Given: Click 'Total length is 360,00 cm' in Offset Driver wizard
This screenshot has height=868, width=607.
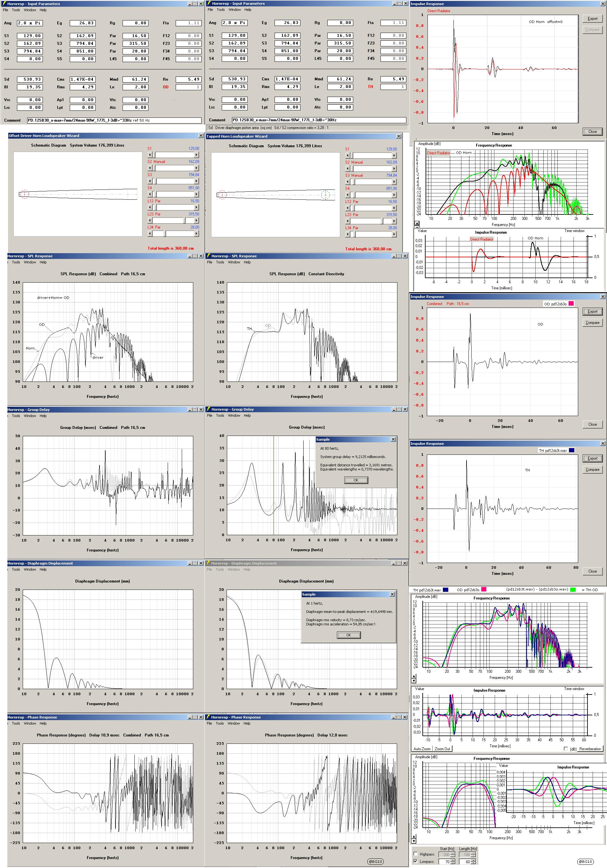Looking at the screenshot, I should (171, 248).
